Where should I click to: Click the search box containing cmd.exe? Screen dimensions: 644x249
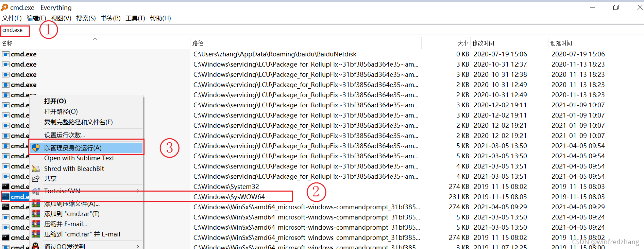coord(322,30)
